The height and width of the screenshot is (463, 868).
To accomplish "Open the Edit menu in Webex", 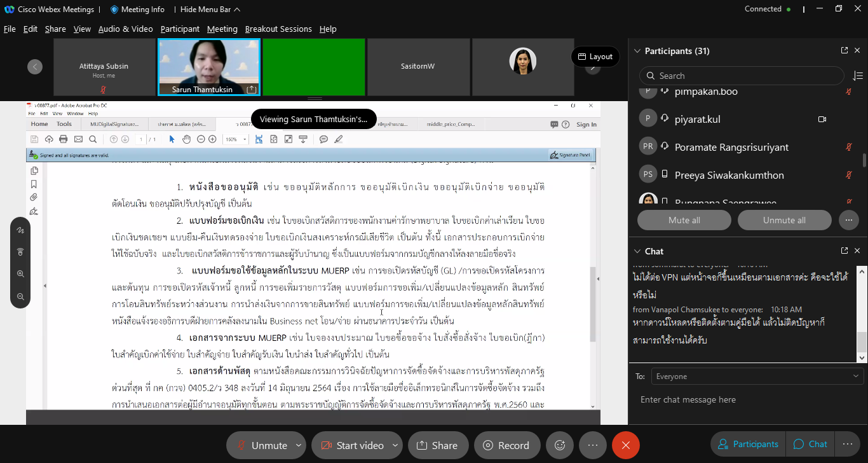I will coord(31,29).
